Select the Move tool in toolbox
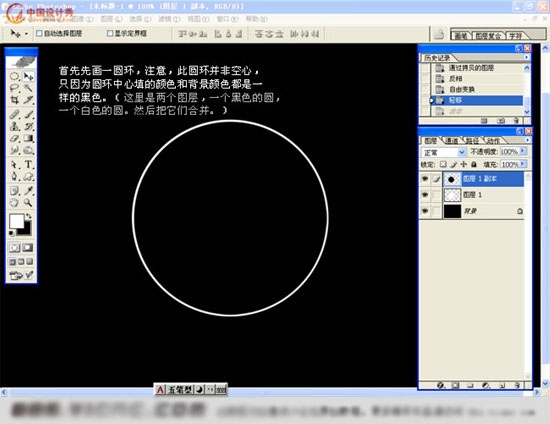550x424 pixels. coord(28,76)
